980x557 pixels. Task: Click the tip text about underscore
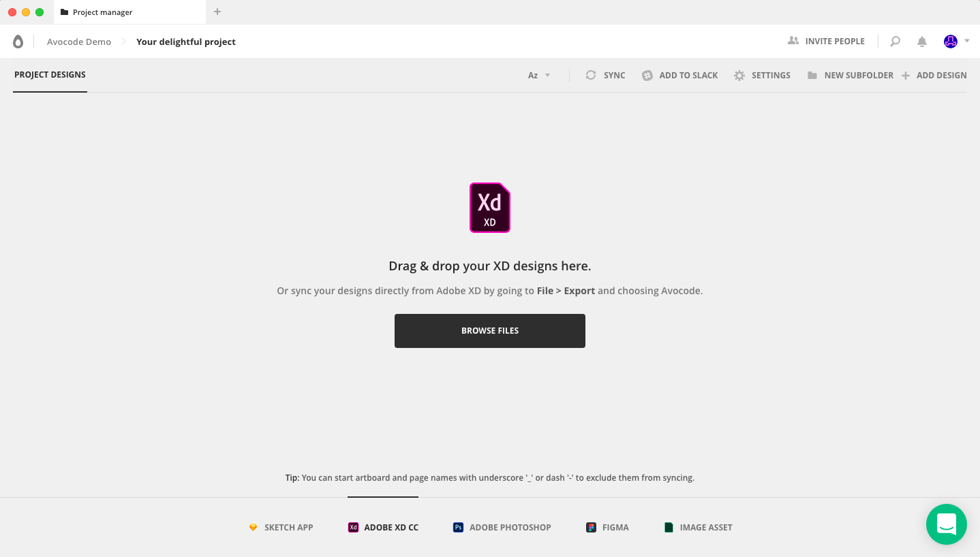pyautogui.click(x=490, y=478)
